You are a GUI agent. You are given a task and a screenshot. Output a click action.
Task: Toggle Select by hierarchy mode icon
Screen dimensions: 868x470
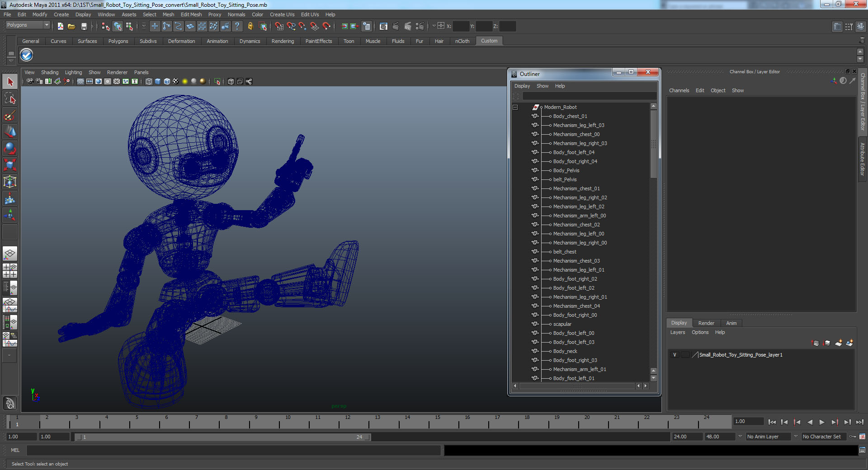coord(106,27)
